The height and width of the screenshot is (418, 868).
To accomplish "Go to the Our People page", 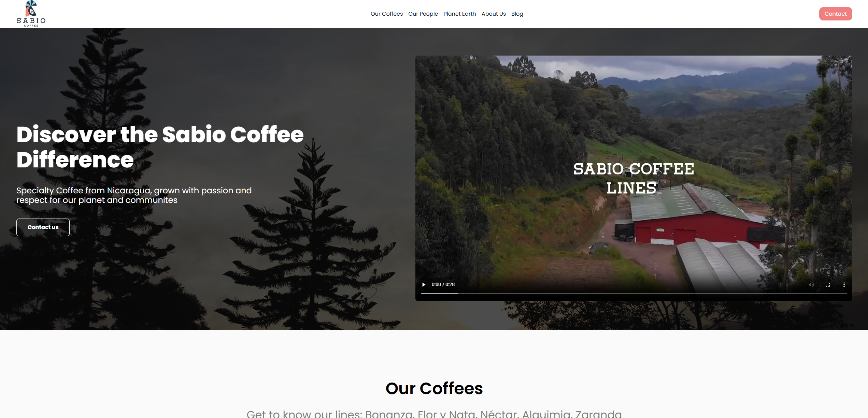I will [423, 14].
